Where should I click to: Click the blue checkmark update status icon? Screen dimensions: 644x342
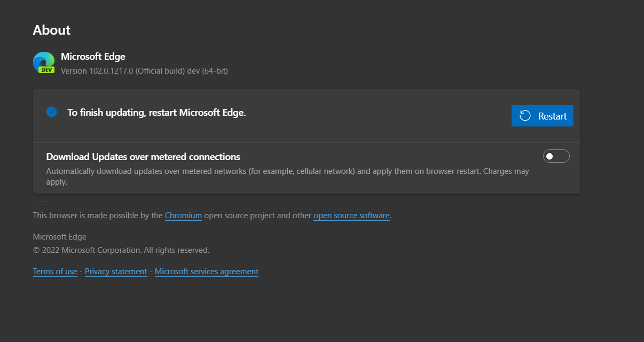click(x=51, y=112)
